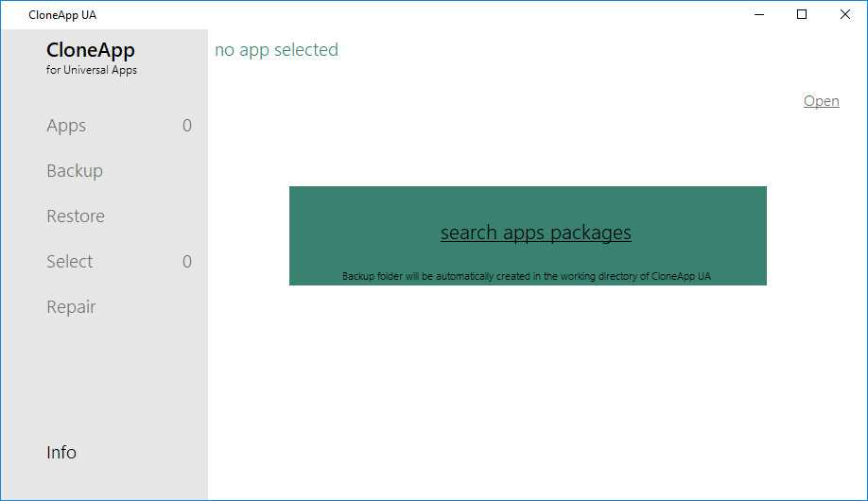The height and width of the screenshot is (501, 868).
Task: Click empty sidebar space between Repair and Info
Action: tap(104, 378)
